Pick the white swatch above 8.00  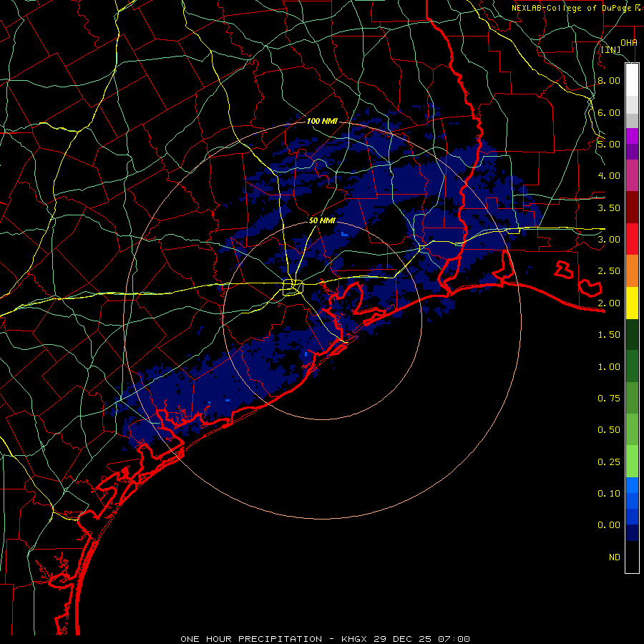pos(632,80)
